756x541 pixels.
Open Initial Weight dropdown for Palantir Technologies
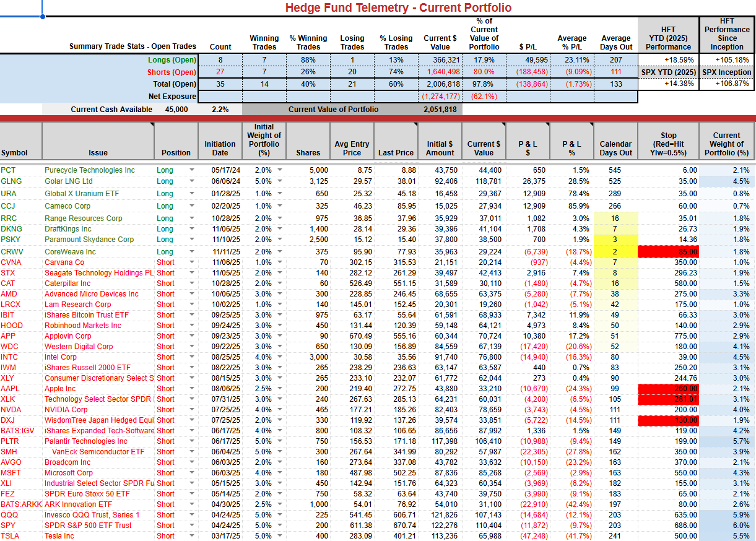[280, 441]
